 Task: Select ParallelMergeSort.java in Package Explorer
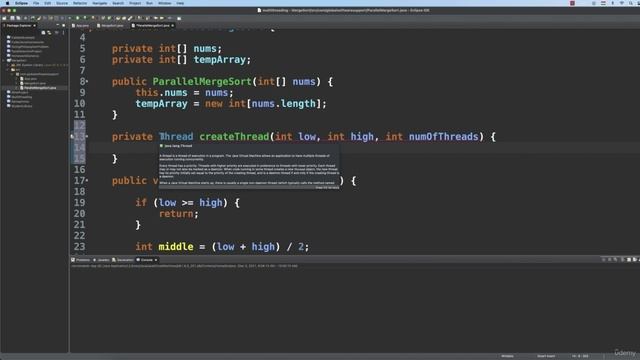[40, 88]
